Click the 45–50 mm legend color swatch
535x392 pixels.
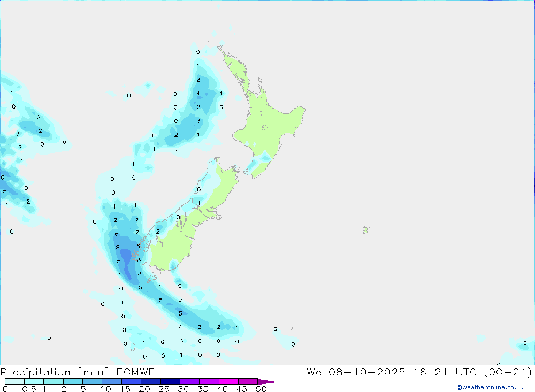(x=248, y=381)
